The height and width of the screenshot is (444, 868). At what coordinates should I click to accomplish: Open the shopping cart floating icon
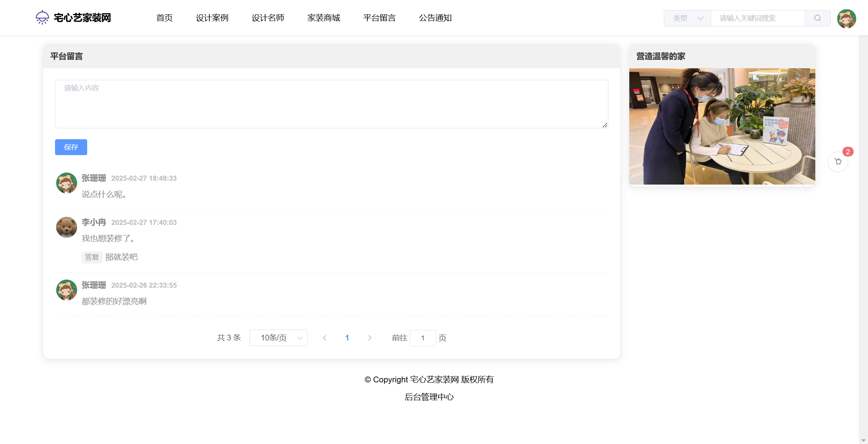click(838, 162)
